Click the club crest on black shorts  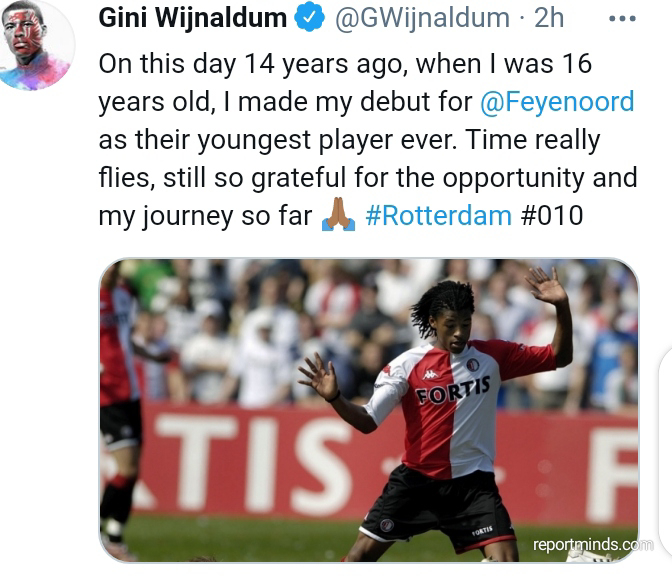[386, 525]
